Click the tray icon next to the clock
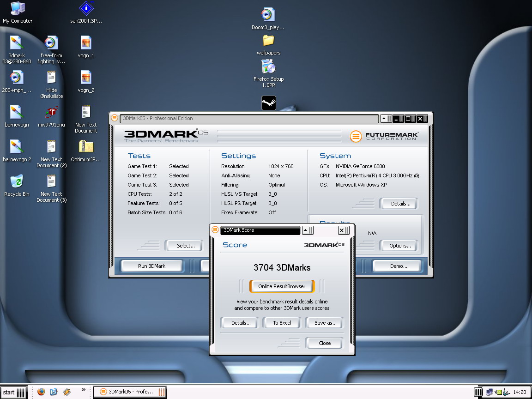This screenshot has height=399, width=532. click(x=506, y=392)
